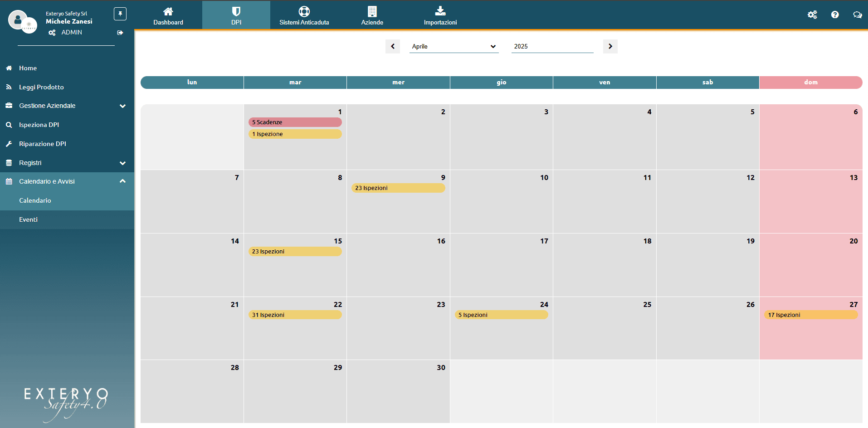Open the chat messages icon
This screenshot has width=868, height=428.
pyautogui.click(x=858, y=15)
